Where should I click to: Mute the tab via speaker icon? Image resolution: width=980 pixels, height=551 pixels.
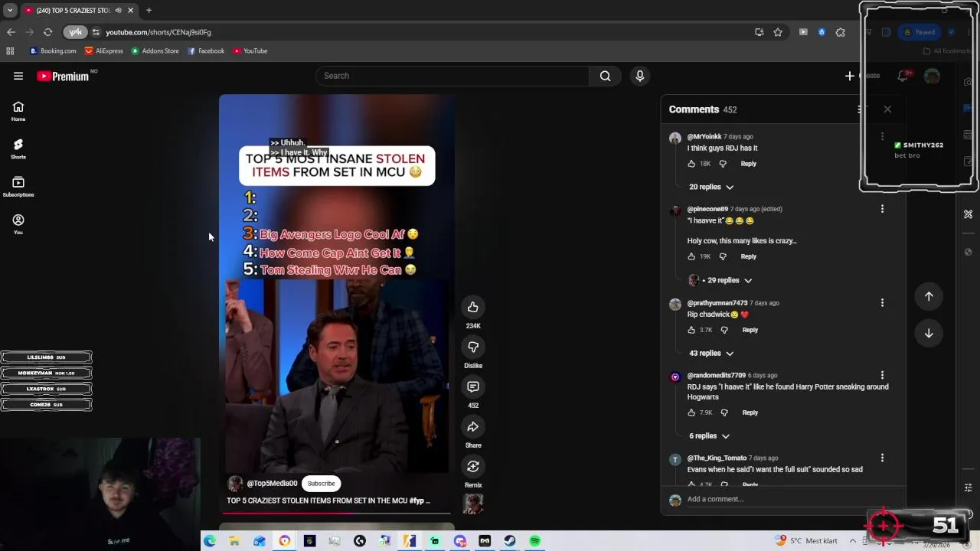[118, 11]
